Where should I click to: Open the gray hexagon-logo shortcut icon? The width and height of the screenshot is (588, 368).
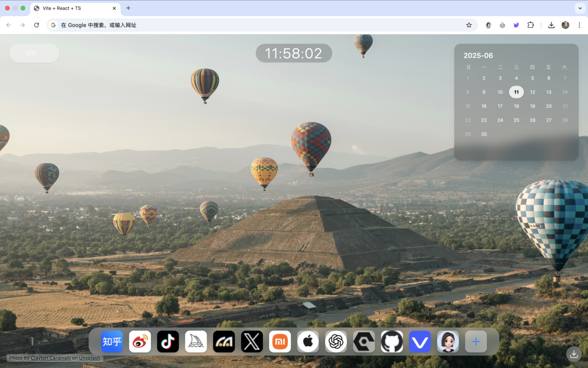364,342
